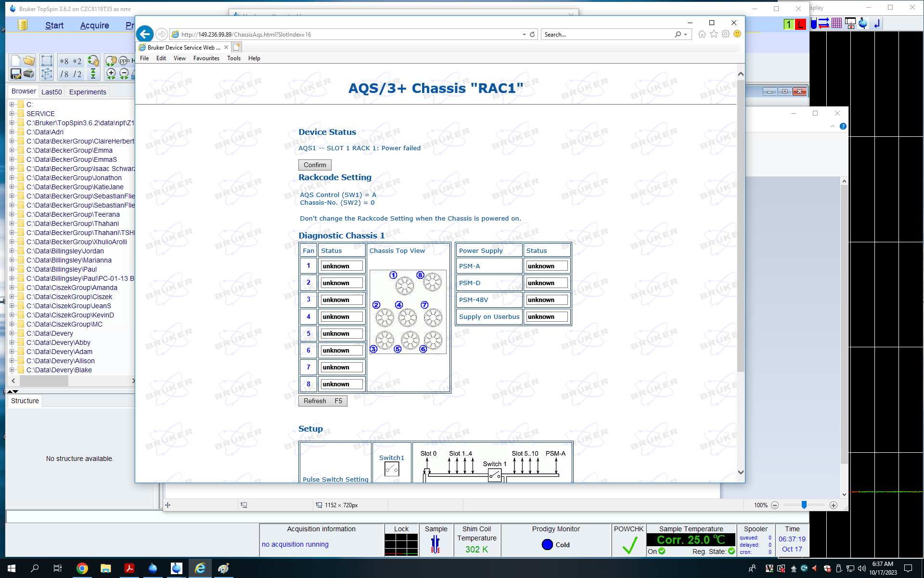Open the TopSpin globe icon in taskbar

click(153, 568)
